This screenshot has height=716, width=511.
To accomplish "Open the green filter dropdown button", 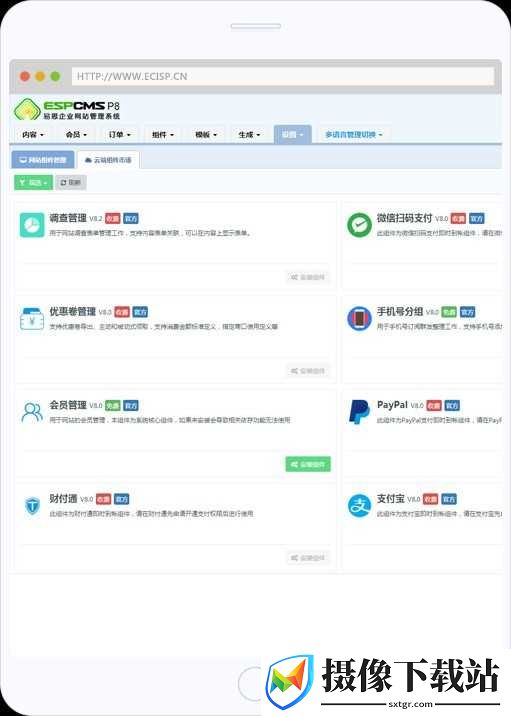I will point(33,183).
